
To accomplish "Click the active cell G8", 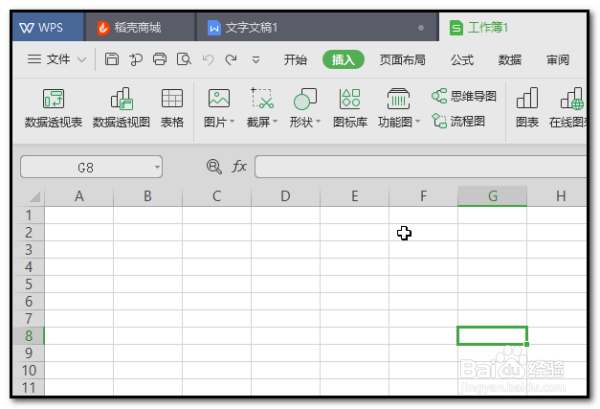I will (x=492, y=336).
